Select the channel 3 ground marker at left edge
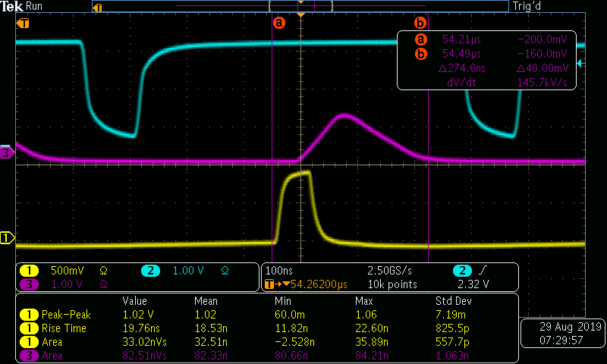 tap(8, 152)
